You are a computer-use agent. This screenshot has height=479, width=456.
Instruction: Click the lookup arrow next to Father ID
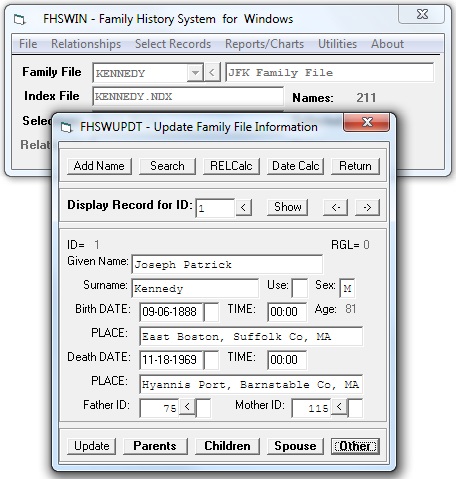click(x=187, y=407)
